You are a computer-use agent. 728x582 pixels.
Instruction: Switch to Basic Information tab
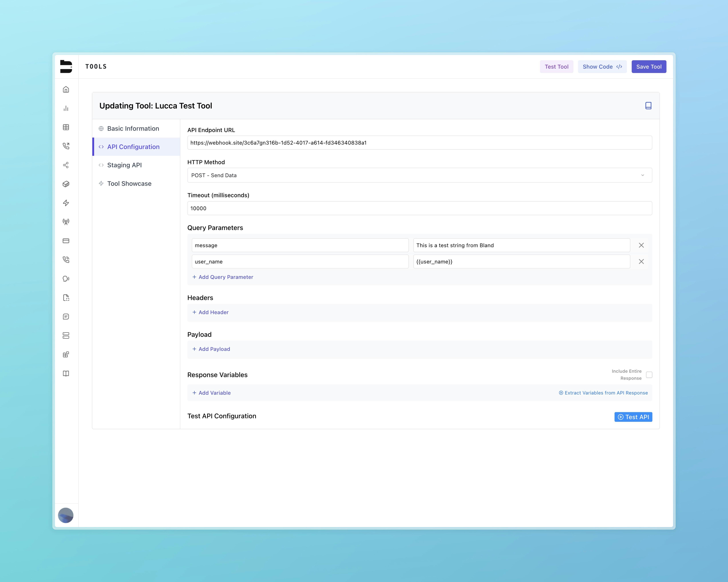pos(133,128)
